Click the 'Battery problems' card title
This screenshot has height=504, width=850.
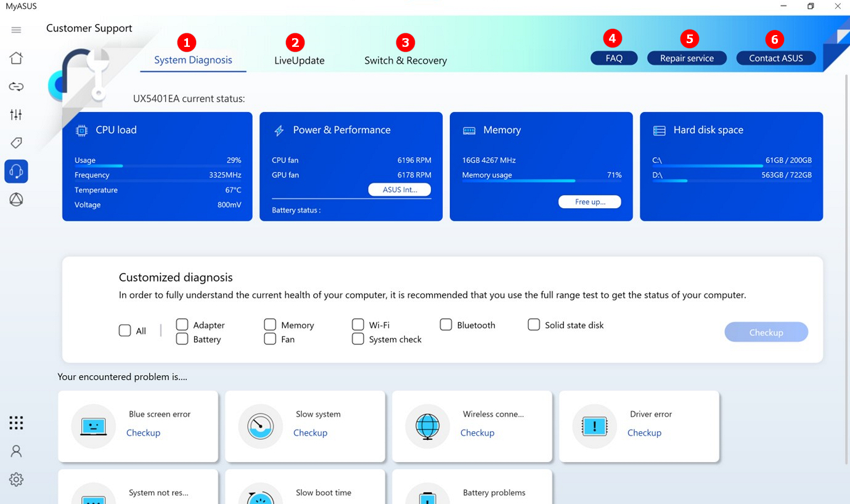(x=494, y=493)
